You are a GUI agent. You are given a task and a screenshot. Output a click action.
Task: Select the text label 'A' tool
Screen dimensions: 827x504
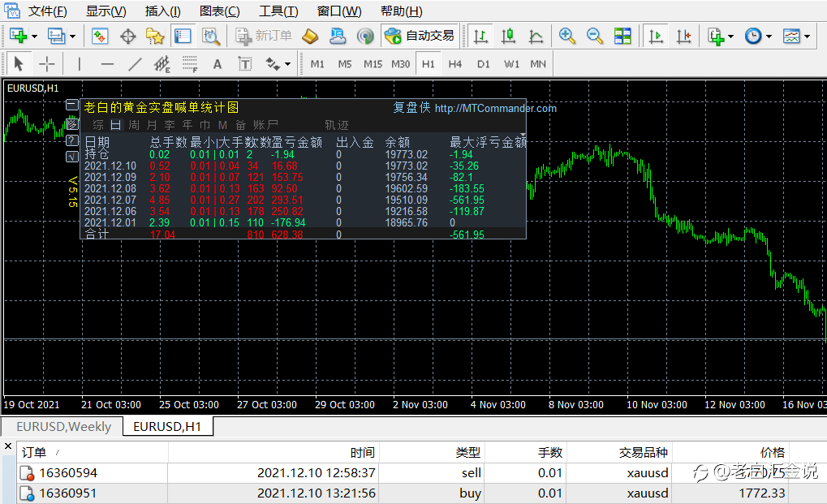click(217, 63)
